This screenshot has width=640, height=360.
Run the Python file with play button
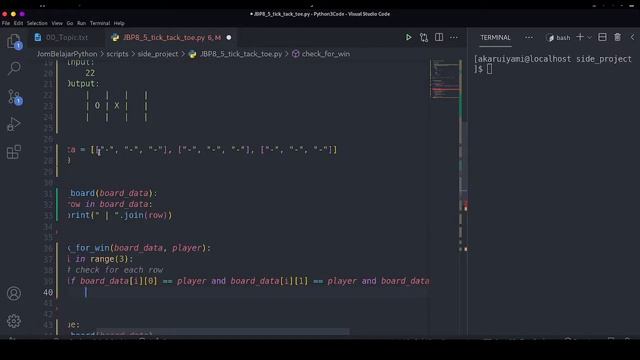coord(408,38)
